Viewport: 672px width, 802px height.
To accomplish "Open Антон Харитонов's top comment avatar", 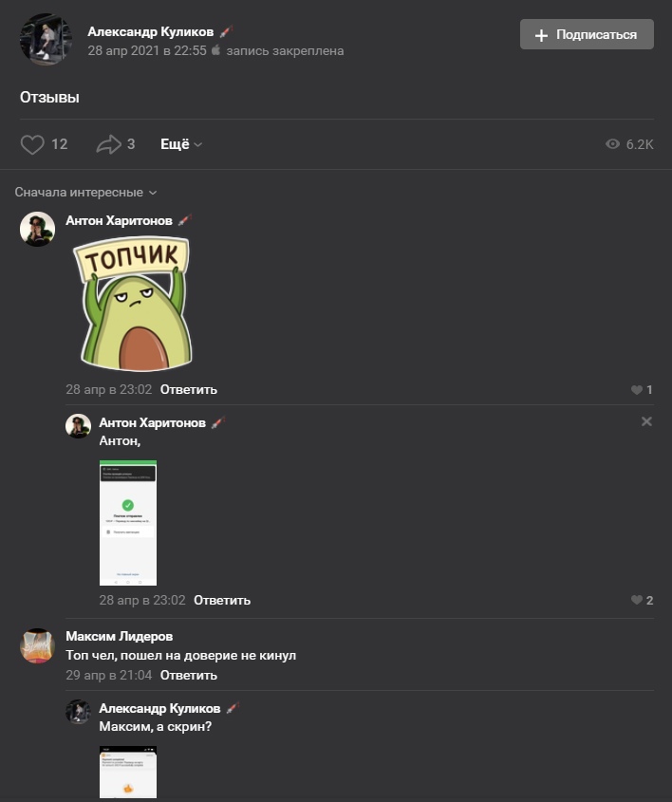I will pos(37,229).
